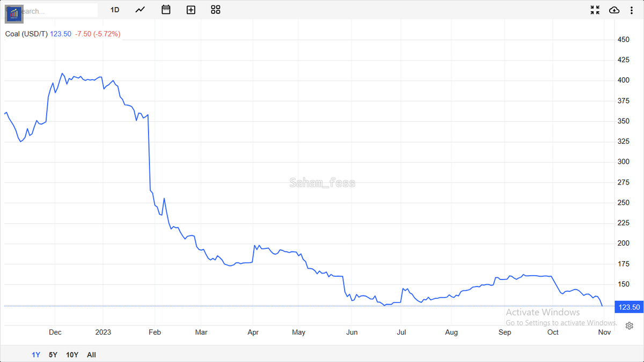This screenshot has width=644, height=362.
Task: Exit fullscreen with collapse arrows icon
Action: 595,10
